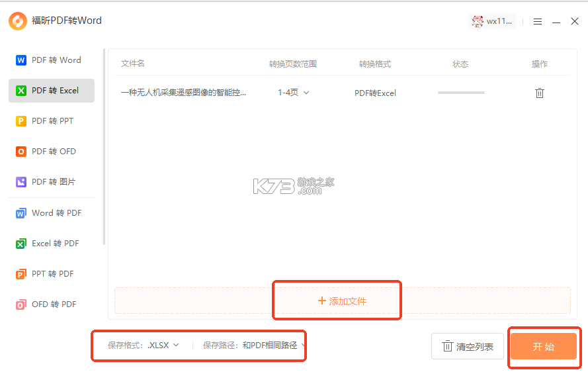Image resolution: width=588 pixels, height=372 pixels.
Task: Click the sidebar vertical scrollbar
Action: (x=104, y=146)
